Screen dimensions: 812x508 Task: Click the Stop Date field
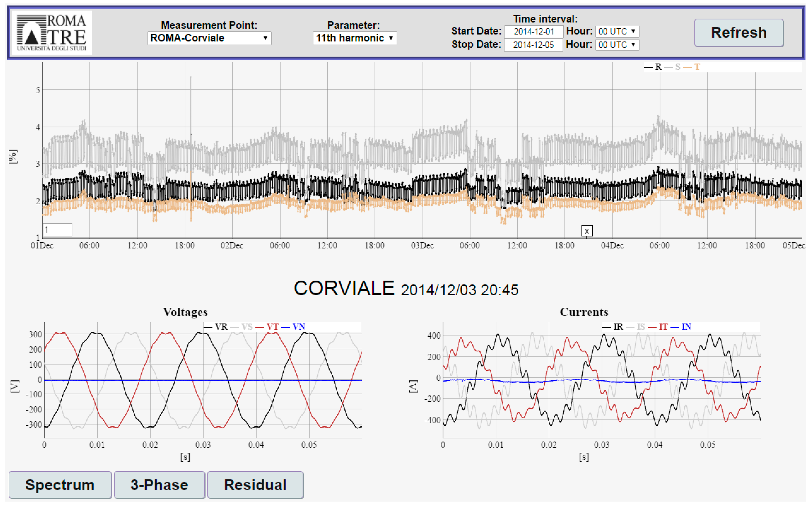[533, 45]
